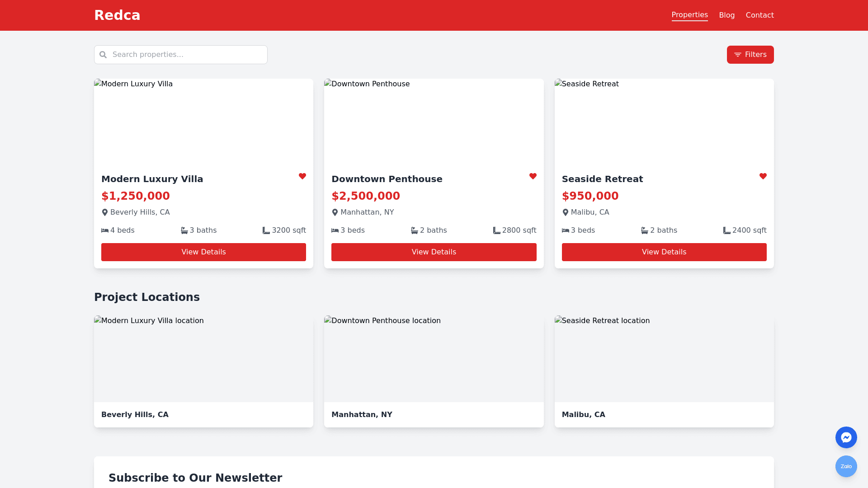Click the magnifier search icon
Image resolution: width=868 pixels, height=488 pixels.
[103, 55]
